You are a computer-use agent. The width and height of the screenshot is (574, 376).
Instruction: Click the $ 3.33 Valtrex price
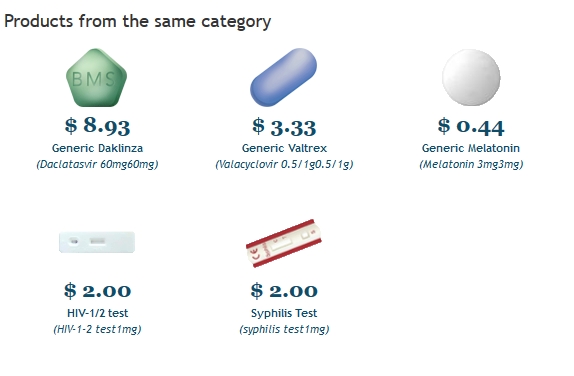click(x=284, y=127)
